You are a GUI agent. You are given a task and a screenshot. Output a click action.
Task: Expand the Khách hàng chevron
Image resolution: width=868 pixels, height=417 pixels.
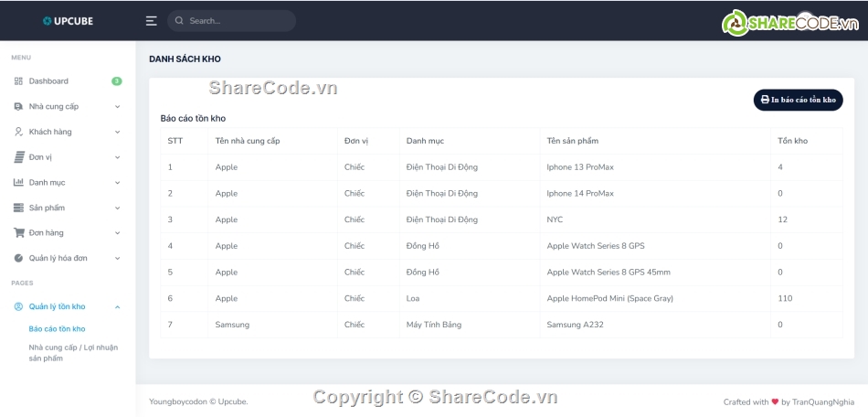tap(117, 133)
